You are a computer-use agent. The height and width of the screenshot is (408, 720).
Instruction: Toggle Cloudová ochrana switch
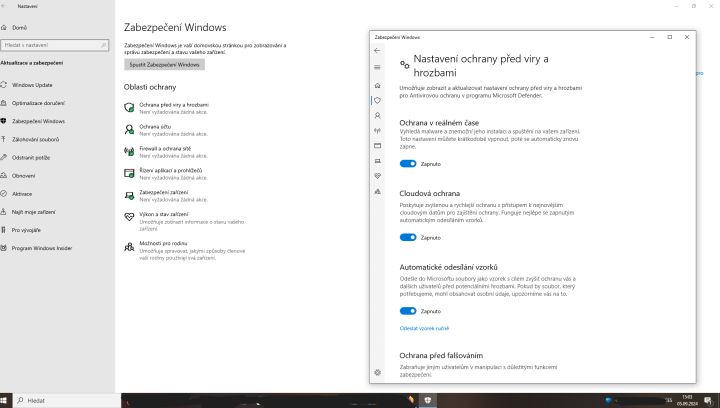pos(408,237)
